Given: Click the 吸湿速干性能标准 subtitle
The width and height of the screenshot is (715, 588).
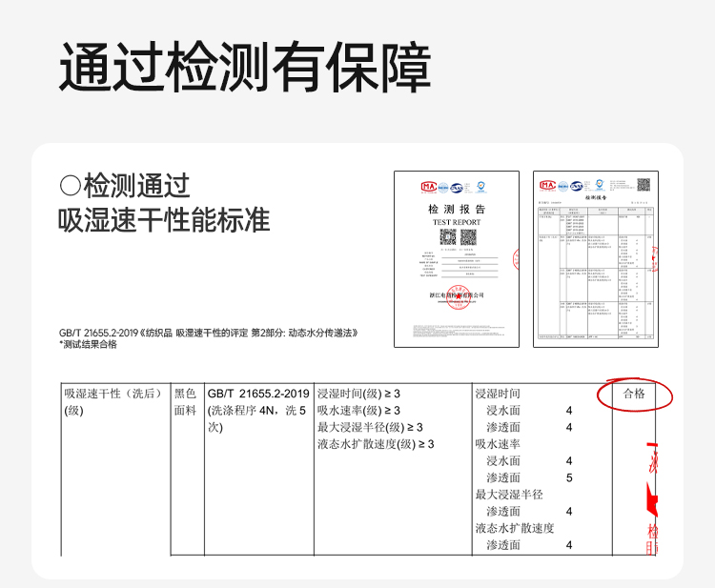Looking at the screenshot, I should [x=164, y=221].
